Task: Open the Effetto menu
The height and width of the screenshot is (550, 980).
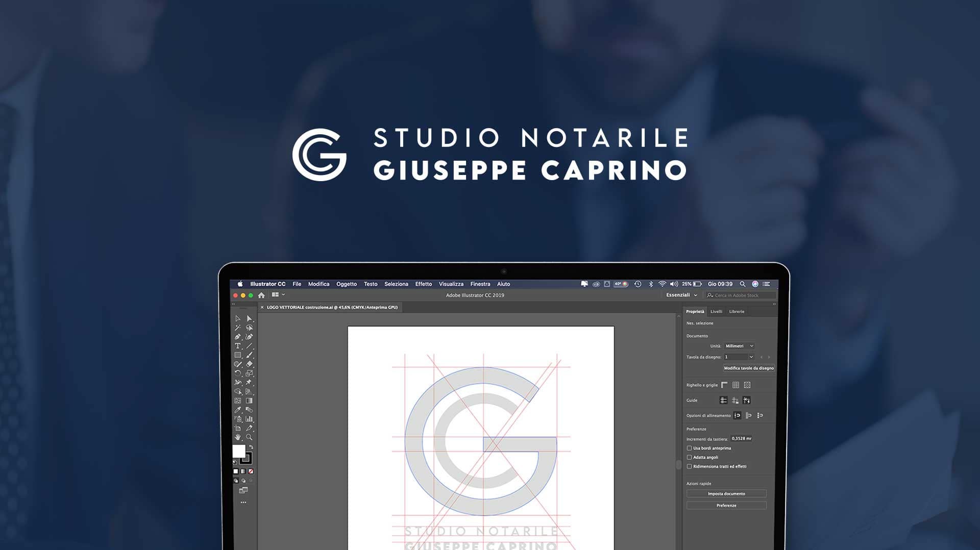Action: coord(423,284)
